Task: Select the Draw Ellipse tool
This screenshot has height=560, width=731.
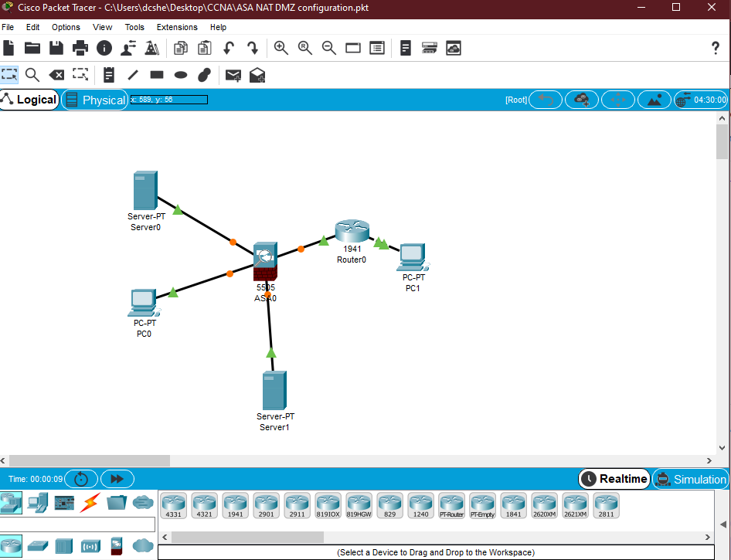Action: tap(181, 75)
